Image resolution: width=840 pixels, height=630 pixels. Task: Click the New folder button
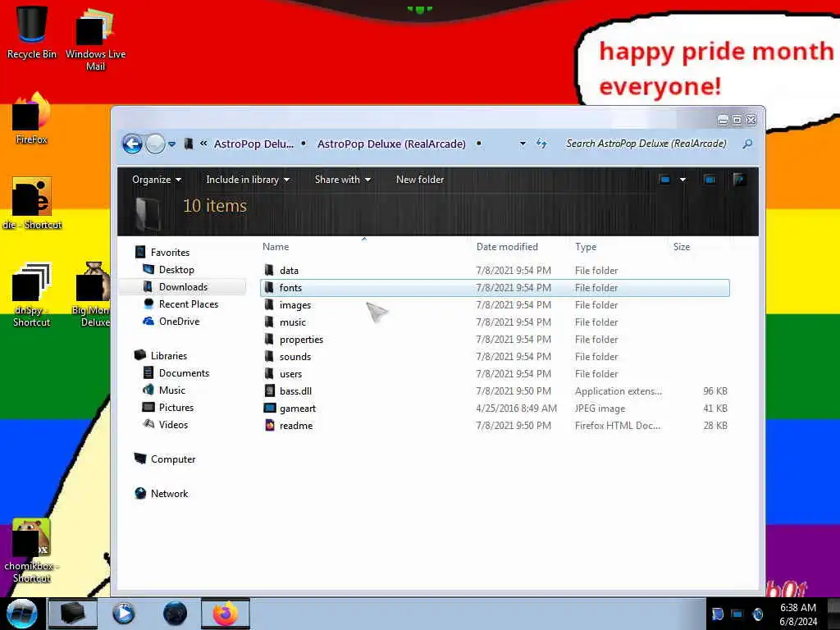420,180
